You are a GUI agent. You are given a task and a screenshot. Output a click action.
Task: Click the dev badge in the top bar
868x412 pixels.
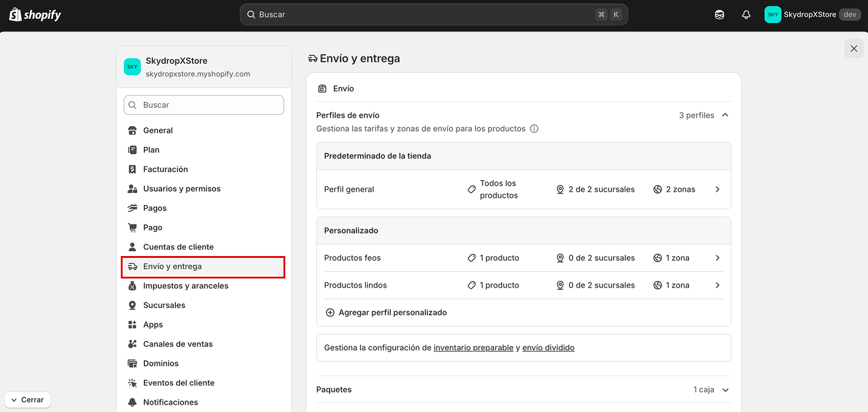pyautogui.click(x=850, y=15)
